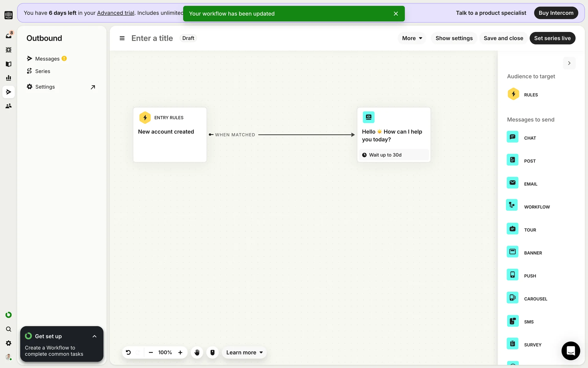Zoom in canvas with plus button
This screenshot has height=368, width=588.
click(x=180, y=352)
